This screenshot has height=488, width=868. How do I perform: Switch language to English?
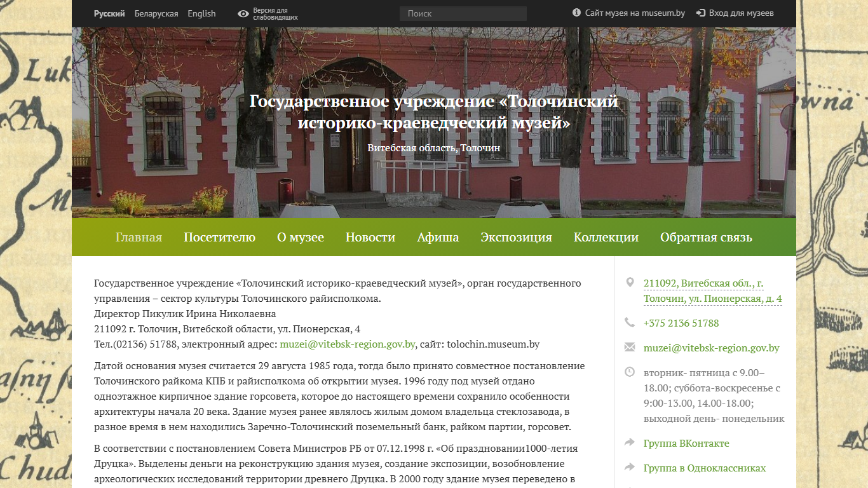pos(201,13)
